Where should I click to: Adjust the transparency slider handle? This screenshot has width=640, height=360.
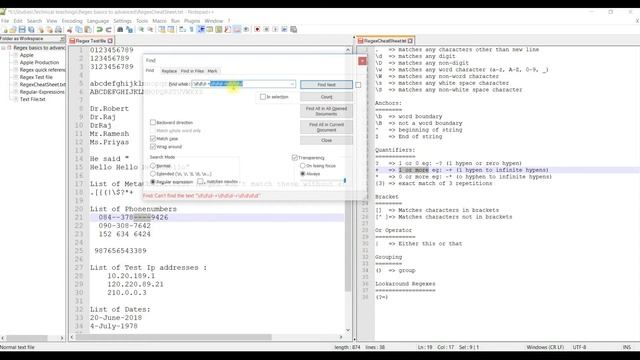pos(345,180)
